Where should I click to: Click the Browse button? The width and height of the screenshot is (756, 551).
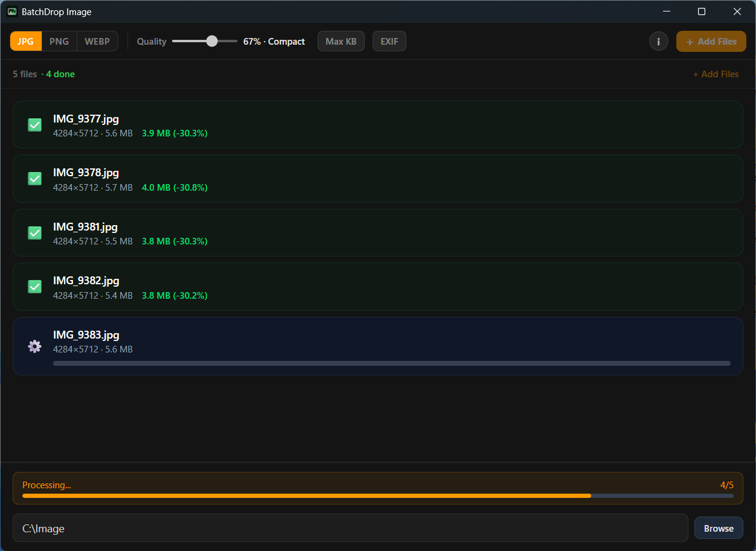(x=719, y=529)
